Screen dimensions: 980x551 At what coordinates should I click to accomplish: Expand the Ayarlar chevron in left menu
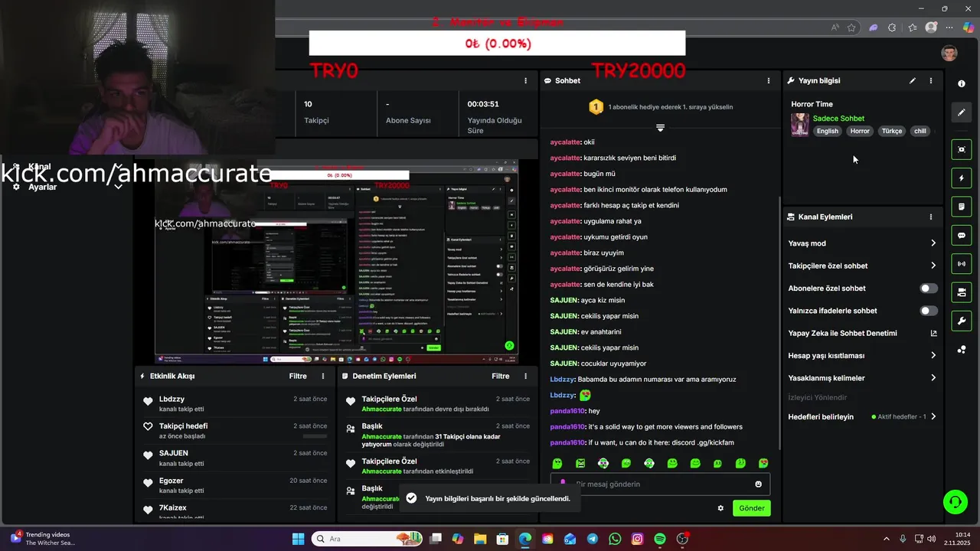point(119,187)
